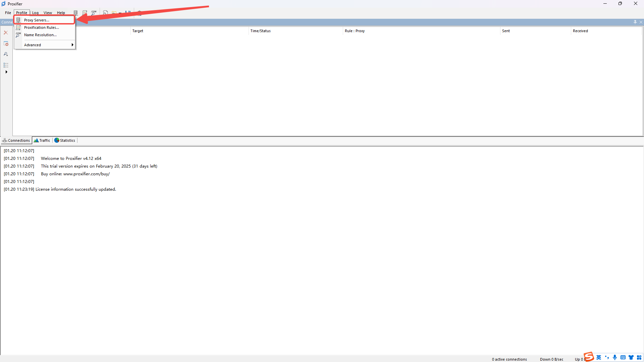Viewport: 644px width, 362px height.
Task: Click the skin shirt icon
Action: 631,358
